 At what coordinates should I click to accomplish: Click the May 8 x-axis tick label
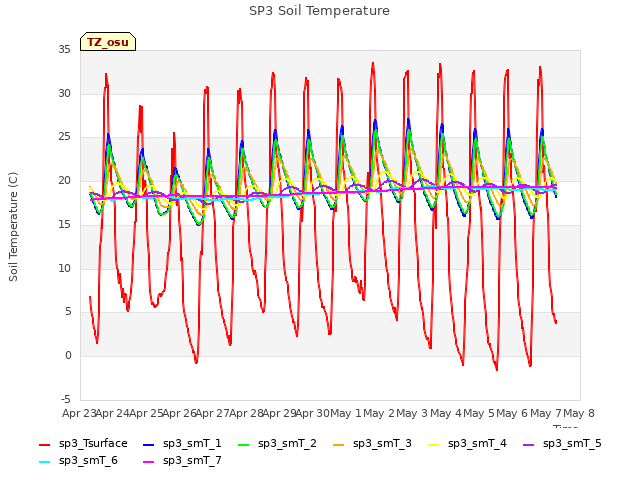579,413
